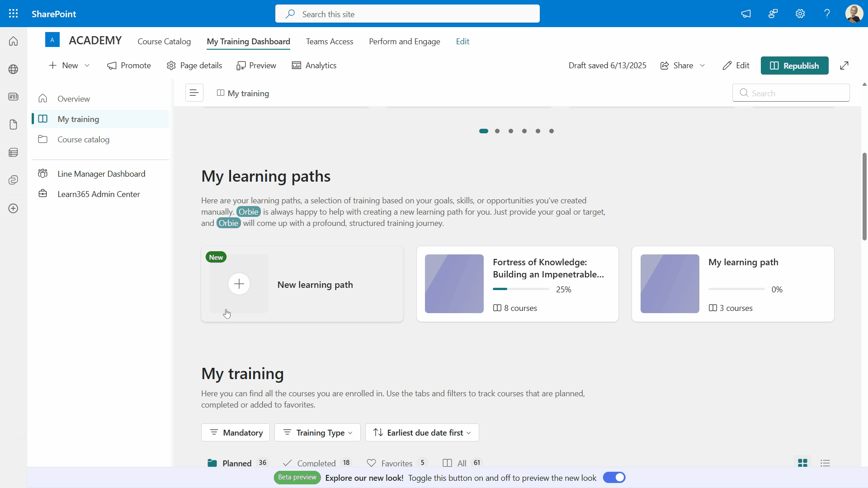Click Fortress of Knowledge 25% progress bar

click(521, 289)
